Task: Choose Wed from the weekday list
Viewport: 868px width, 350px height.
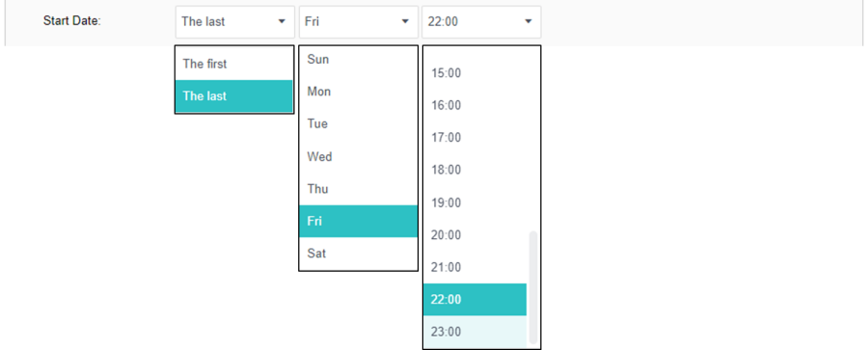Action: coord(358,157)
